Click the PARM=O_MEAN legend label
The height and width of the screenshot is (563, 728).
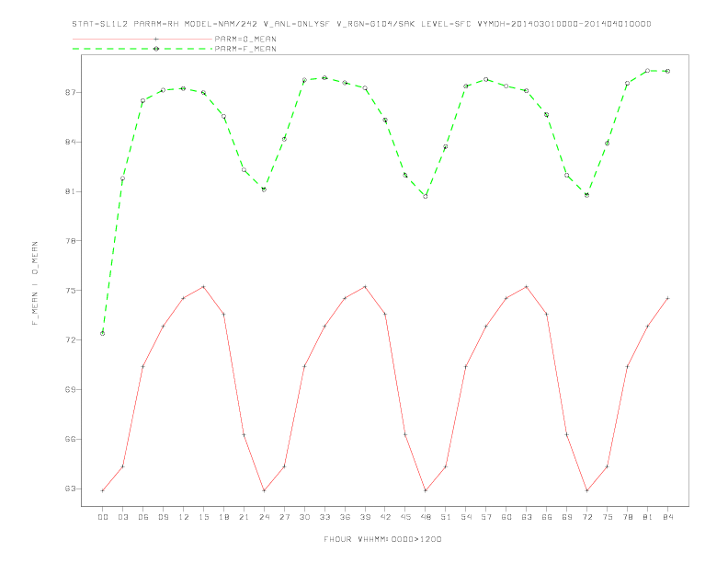[x=245, y=39]
